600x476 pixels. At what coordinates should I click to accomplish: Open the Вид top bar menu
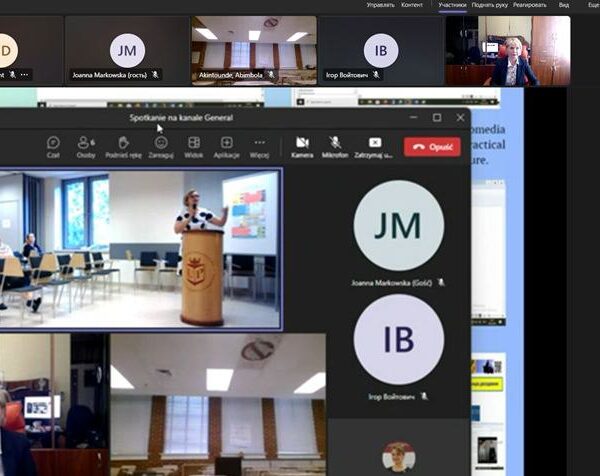coord(564,5)
